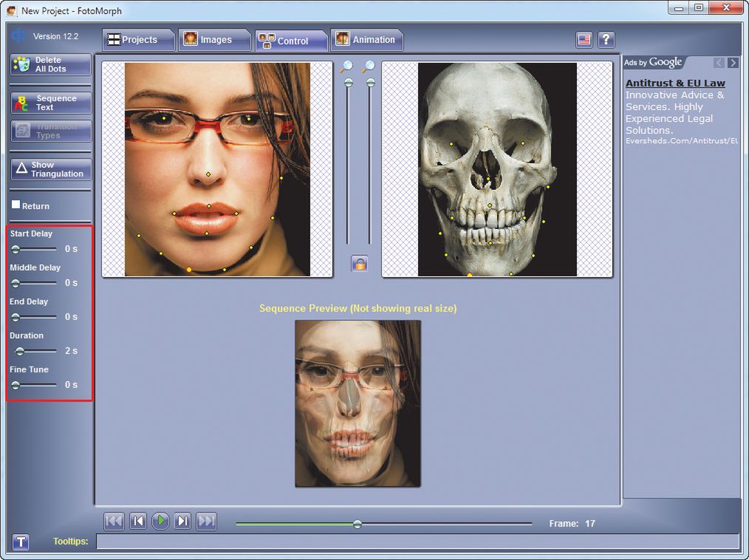Step forward one frame

coord(183,521)
